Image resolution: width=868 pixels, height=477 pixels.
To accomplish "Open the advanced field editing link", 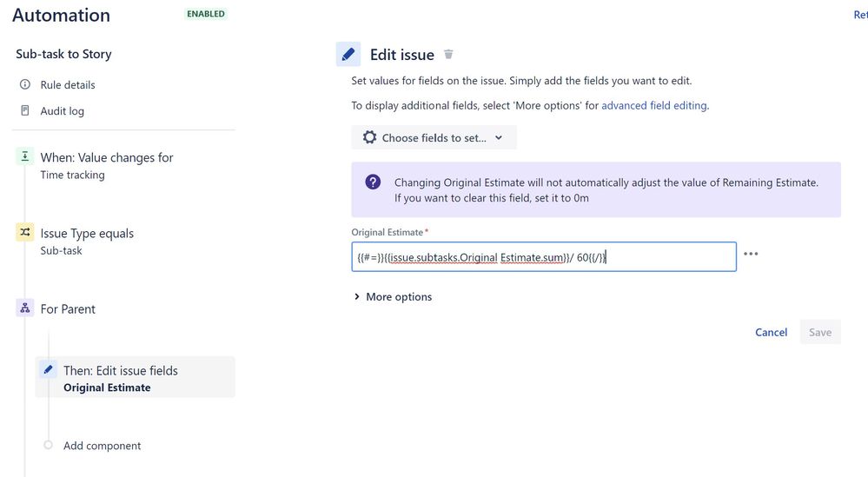I will click(654, 105).
